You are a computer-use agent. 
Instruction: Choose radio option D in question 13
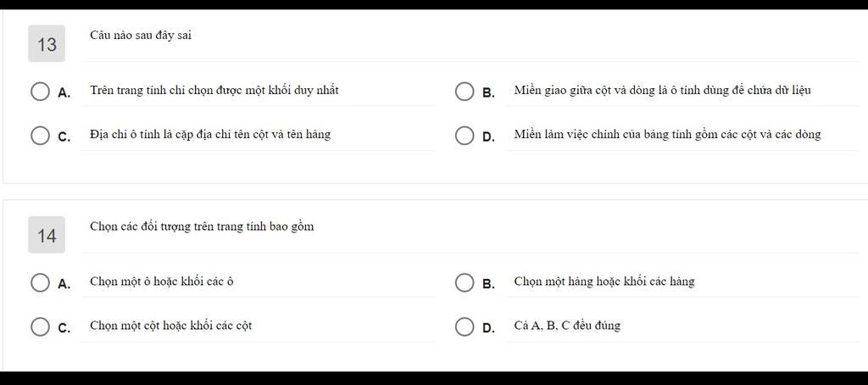[465, 136]
